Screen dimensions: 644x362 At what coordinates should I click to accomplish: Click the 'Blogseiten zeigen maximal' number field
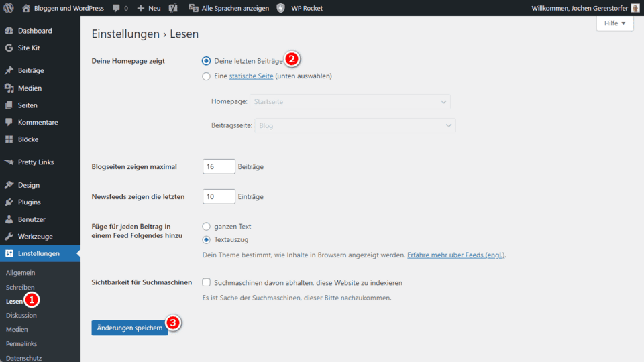click(x=218, y=166)
